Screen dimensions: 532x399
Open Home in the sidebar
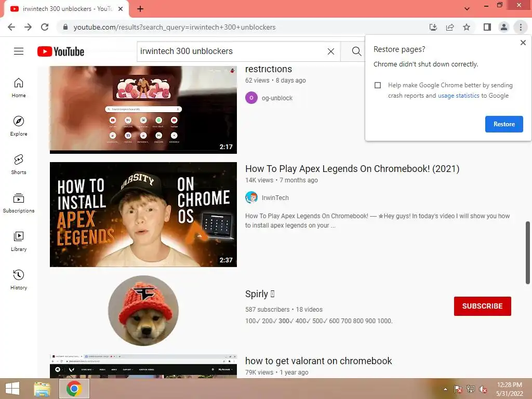(x=19, y=87)
